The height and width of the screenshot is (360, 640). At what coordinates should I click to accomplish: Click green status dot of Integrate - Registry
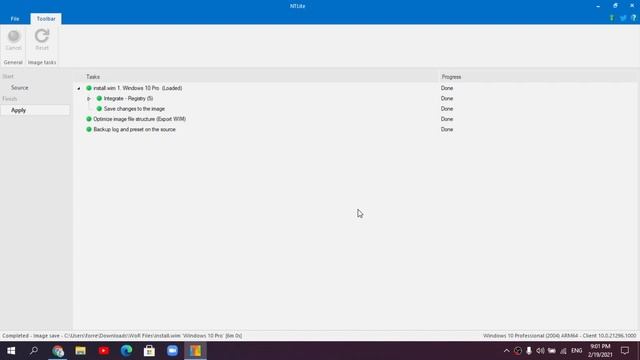point(99,98)
